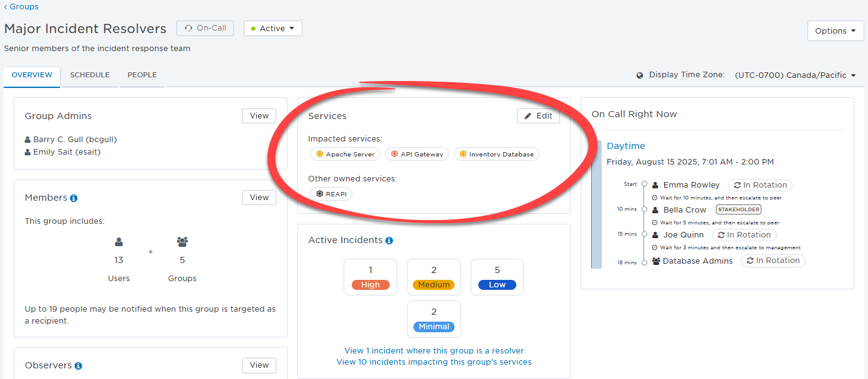Viewport: 868px width, 379px height.
Task: Open the Active status dropdown
Action: coord(273,28)
